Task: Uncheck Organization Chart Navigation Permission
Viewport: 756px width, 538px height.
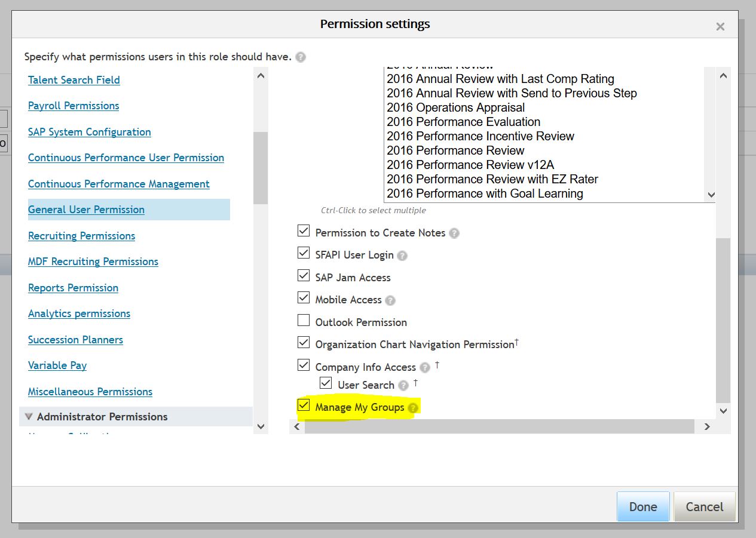Action: (304, 343)
